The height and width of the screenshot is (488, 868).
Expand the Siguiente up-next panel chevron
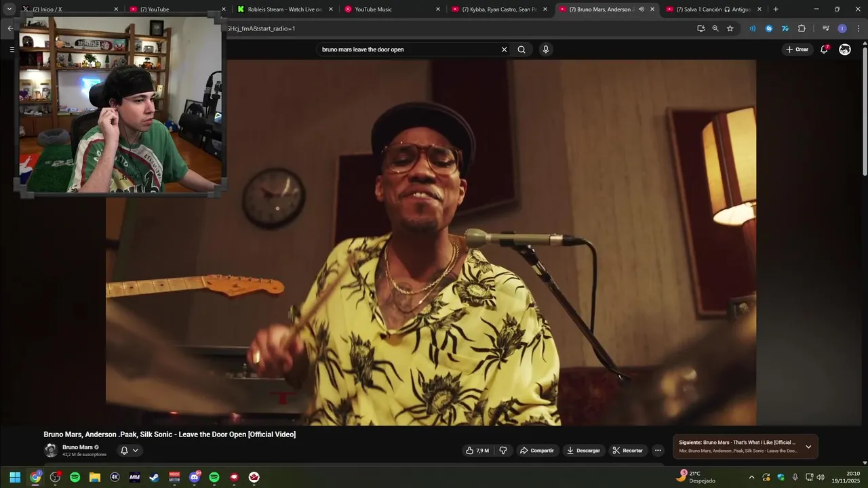pos(808,447)
